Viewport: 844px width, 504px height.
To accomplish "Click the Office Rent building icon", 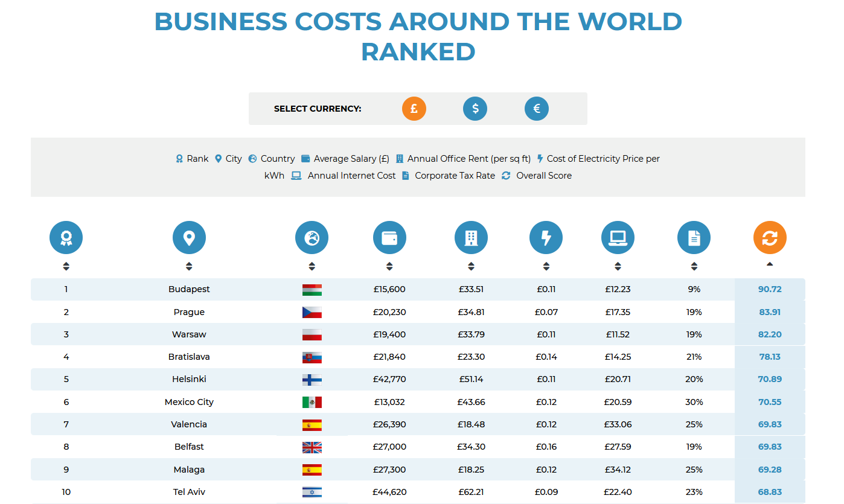I will (x=471, y=238).
